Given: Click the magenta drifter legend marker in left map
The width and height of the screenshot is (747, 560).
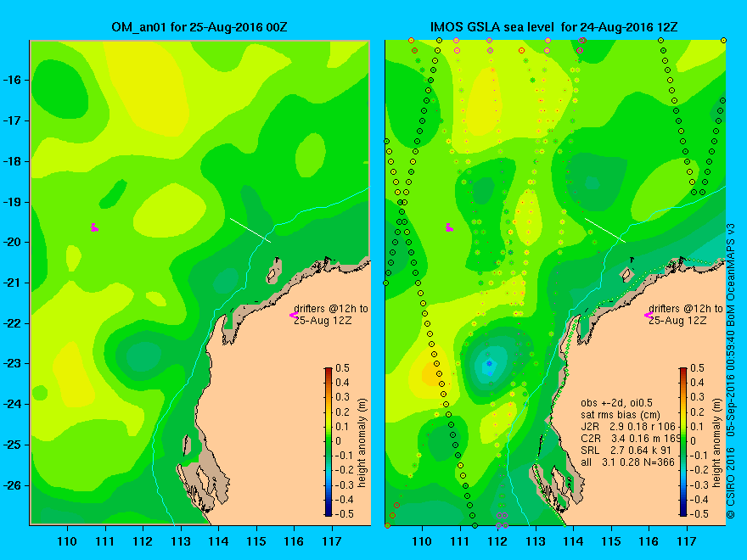Looking at the screenshot, I should click(x=294, y=315).
